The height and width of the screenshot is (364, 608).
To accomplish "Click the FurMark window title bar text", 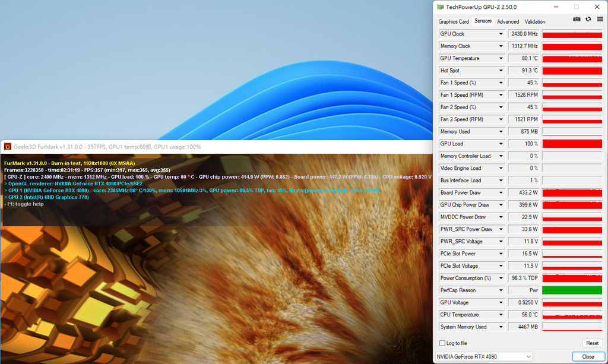I will [x=107, y=147].
